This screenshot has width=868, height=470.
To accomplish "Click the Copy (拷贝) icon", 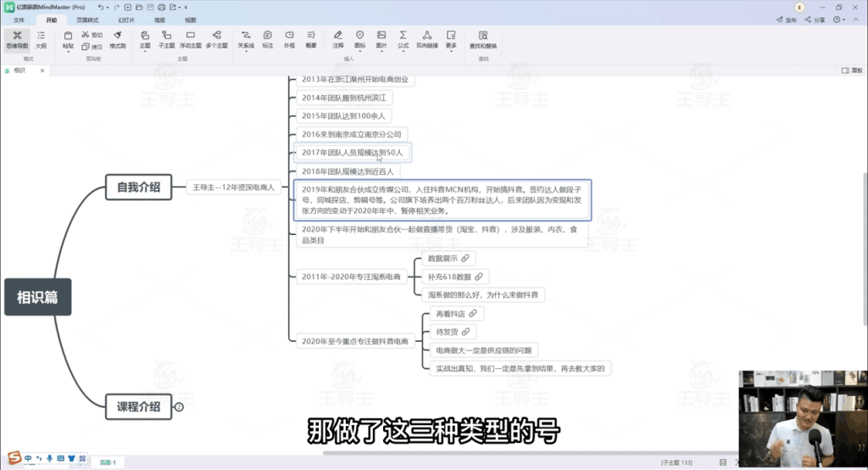I will click(x=86, y=47).
